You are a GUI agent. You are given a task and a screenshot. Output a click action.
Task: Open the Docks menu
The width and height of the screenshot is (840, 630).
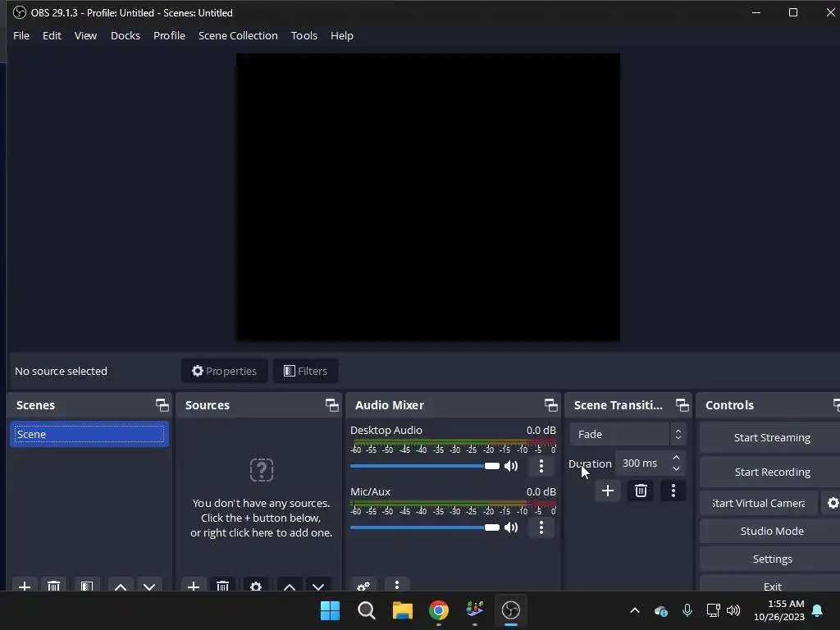pos(126,35)
